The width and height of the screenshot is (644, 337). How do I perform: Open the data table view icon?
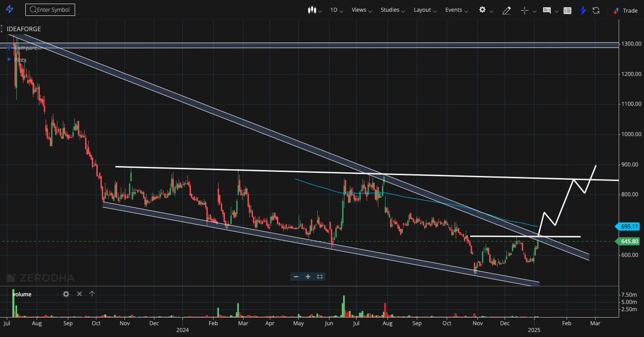coord(568,10)
